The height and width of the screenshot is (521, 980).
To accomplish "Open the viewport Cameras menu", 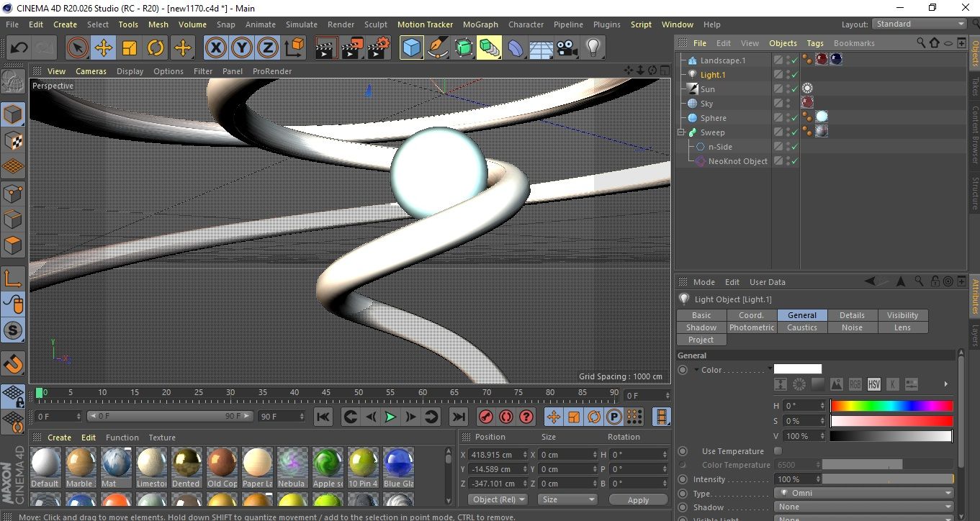I will click(91, 71).
